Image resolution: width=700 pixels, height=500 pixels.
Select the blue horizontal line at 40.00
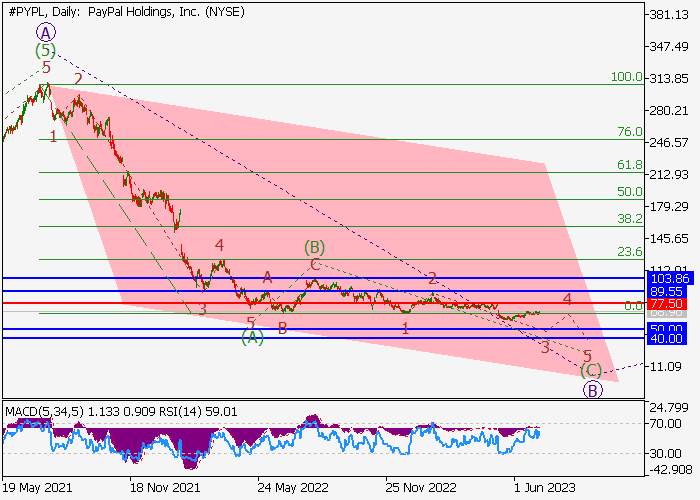pyautogui.click(x=324, y=338)
